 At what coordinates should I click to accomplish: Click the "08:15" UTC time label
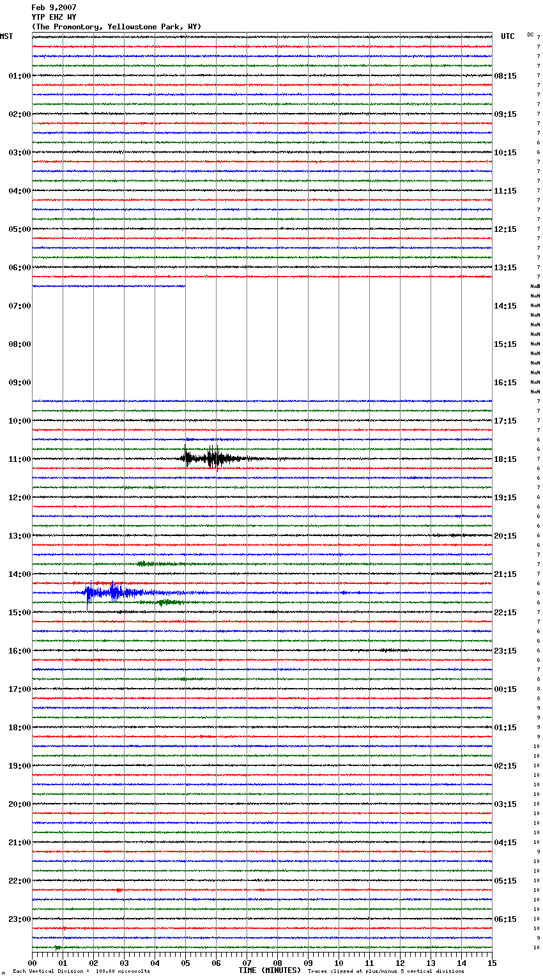pyautogui.click(x=505, y=76)
